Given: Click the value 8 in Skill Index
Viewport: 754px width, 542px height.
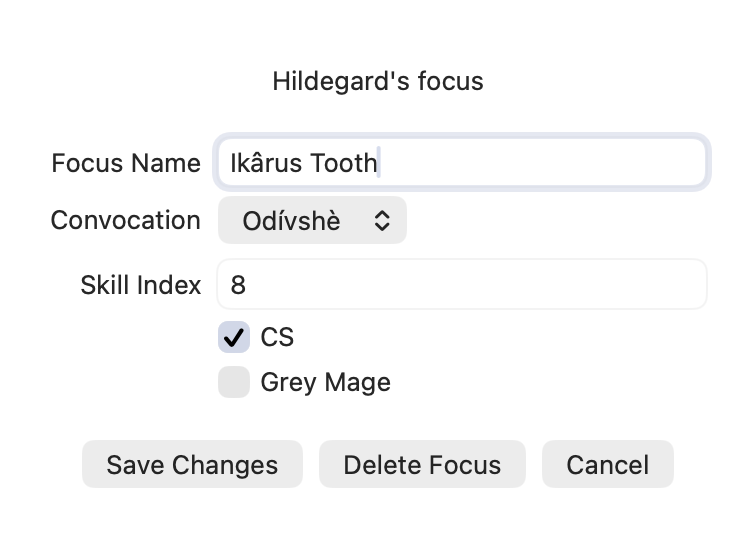Looking at the screenshot, I should click(238, 285).
